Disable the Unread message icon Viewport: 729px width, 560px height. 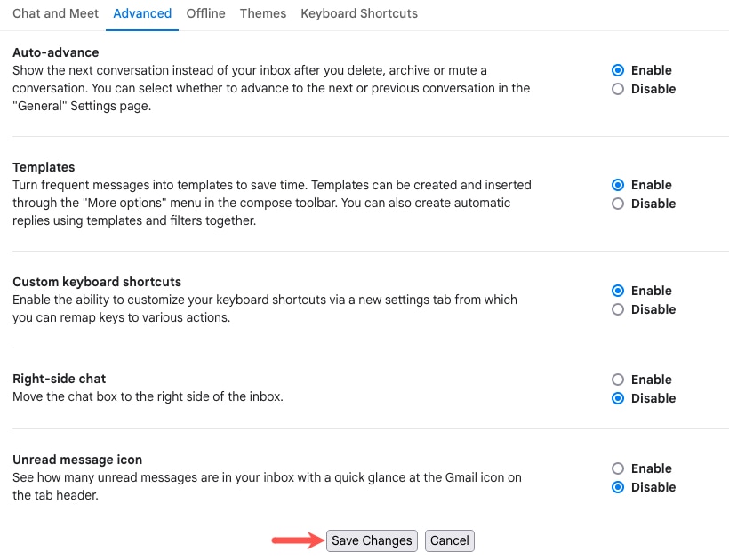click(x=618, y=487)
